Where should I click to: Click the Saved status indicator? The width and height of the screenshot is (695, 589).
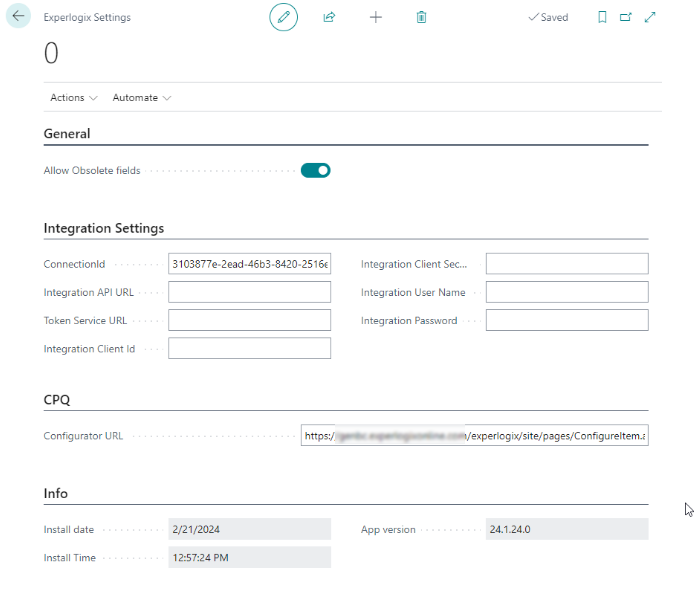548,17
